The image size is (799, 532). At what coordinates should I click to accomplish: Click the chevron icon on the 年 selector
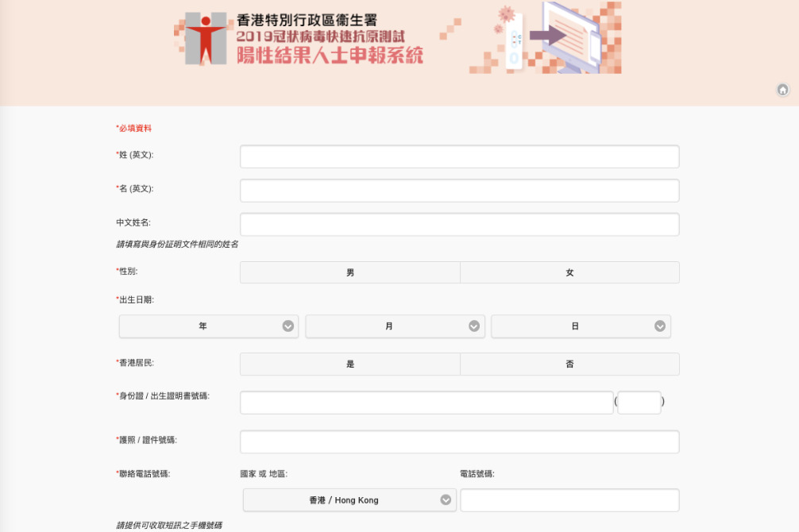pyautogui.click(x=289, y=326)
